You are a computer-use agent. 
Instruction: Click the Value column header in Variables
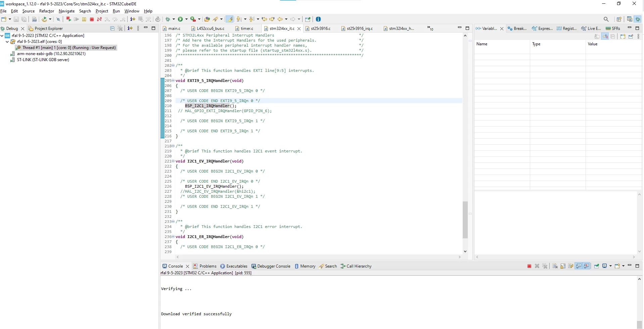613,44
